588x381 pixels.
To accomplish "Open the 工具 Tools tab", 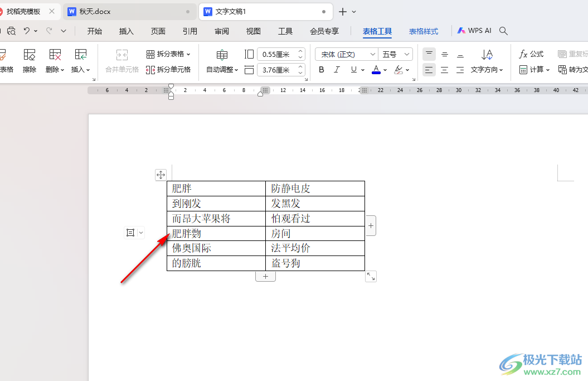I will [x=285, y=31].
